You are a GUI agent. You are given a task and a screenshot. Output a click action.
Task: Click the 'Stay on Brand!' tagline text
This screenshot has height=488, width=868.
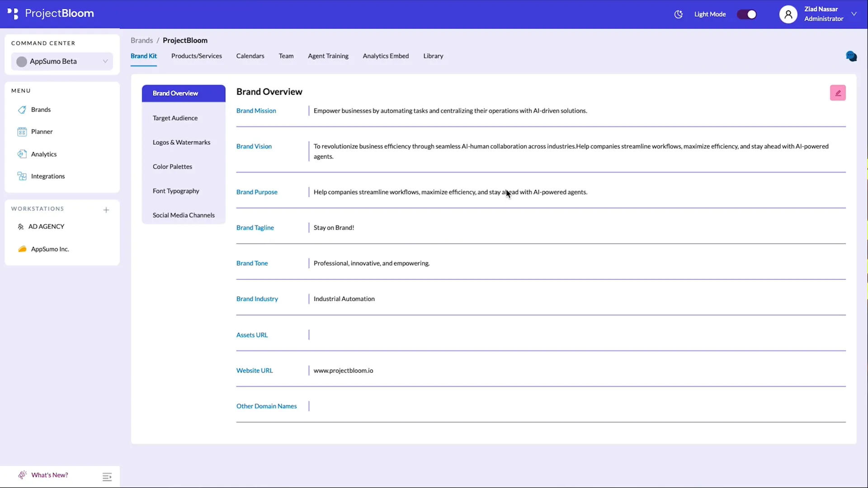pos(334,228)
